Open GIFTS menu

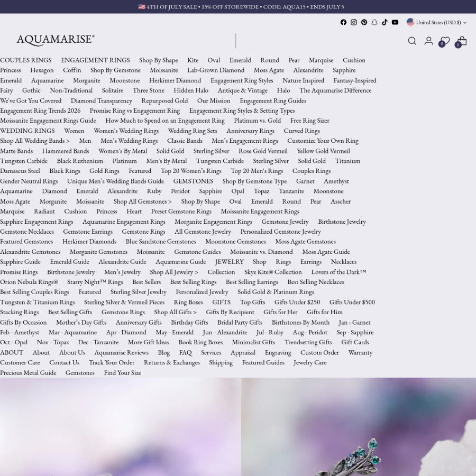(x=221, y=302)
